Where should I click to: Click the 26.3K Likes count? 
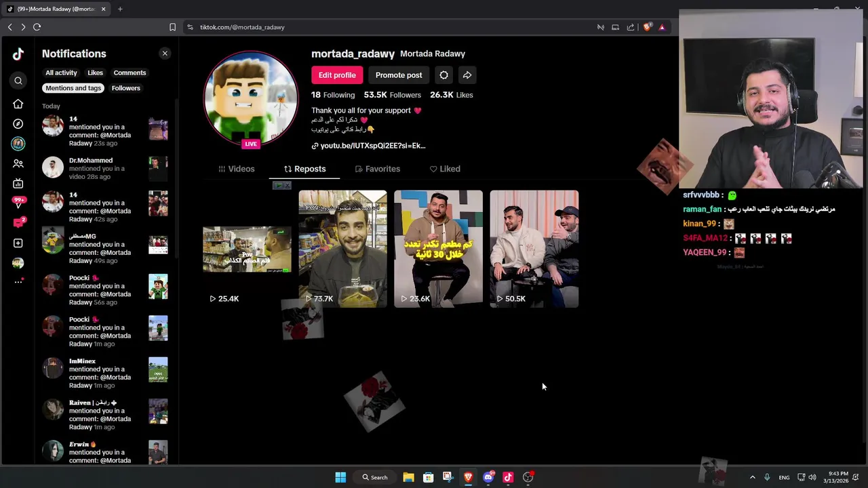(x=452, y=95)
